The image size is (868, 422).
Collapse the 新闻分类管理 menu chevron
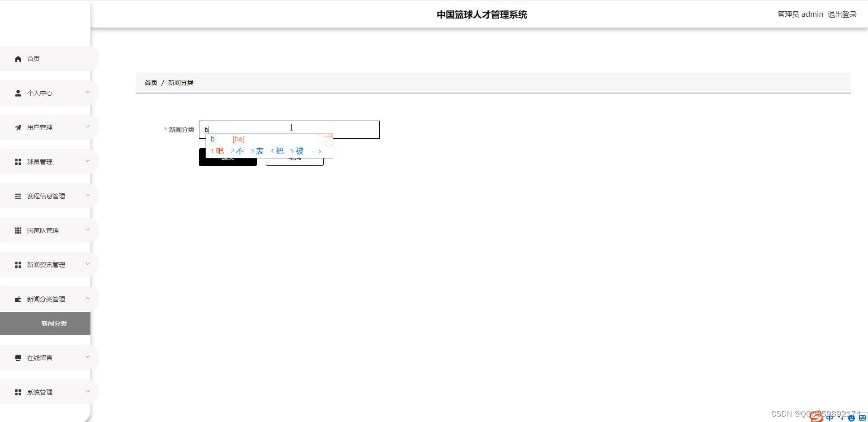[88, 298]
